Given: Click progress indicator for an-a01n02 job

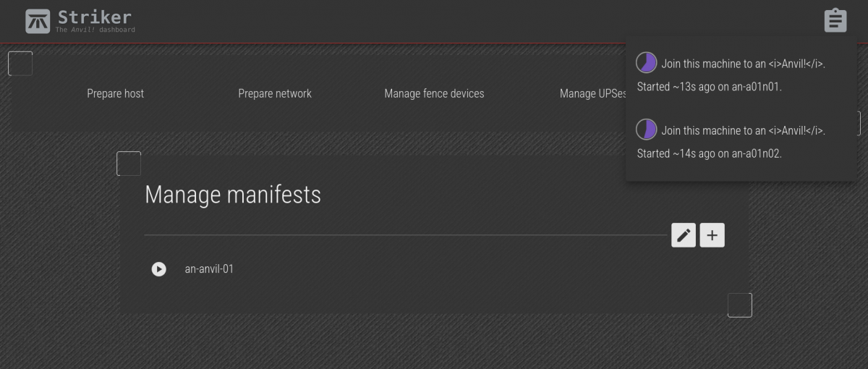Looking at the screenshot, I should coord(646,130).
